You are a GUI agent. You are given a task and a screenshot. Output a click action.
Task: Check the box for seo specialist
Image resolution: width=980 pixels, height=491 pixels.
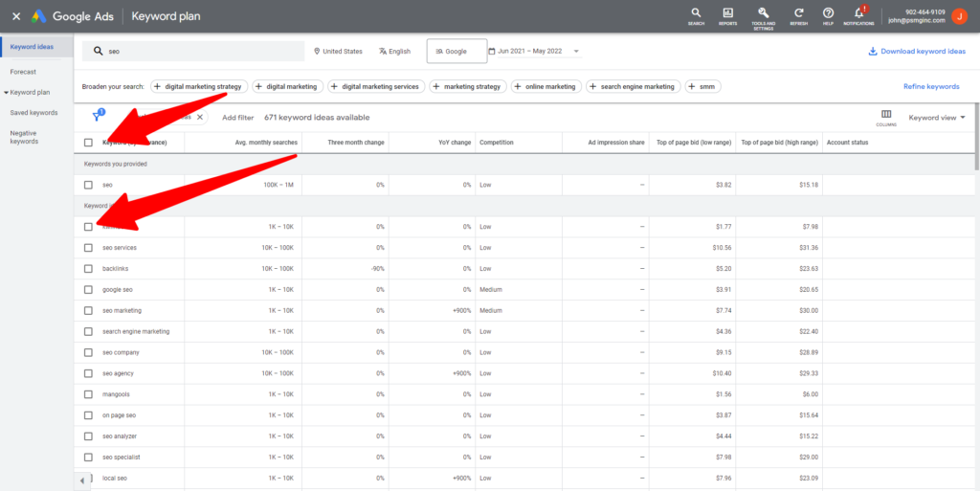point(88,458)
